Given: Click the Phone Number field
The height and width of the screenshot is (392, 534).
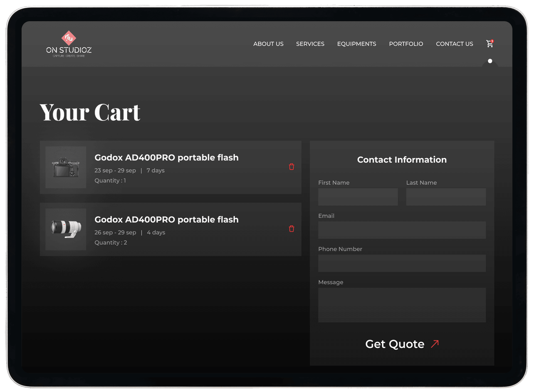Looking at the screenshot, I should click(402, 263).
